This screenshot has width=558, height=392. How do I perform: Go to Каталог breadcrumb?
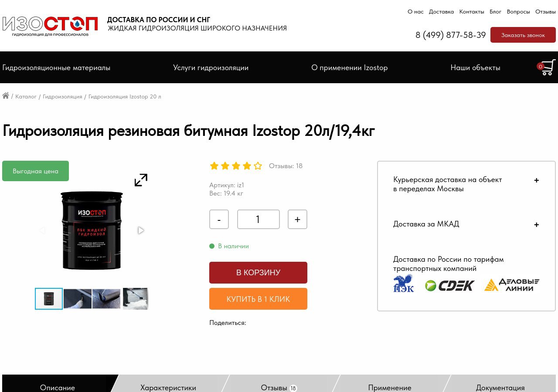pos(26,96)
